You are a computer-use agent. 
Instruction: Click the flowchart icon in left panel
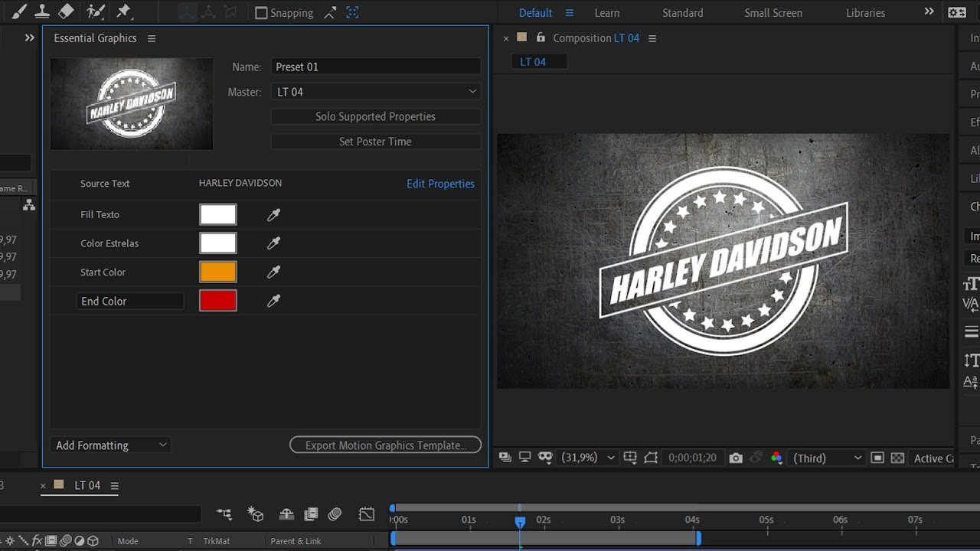[29, 204]
